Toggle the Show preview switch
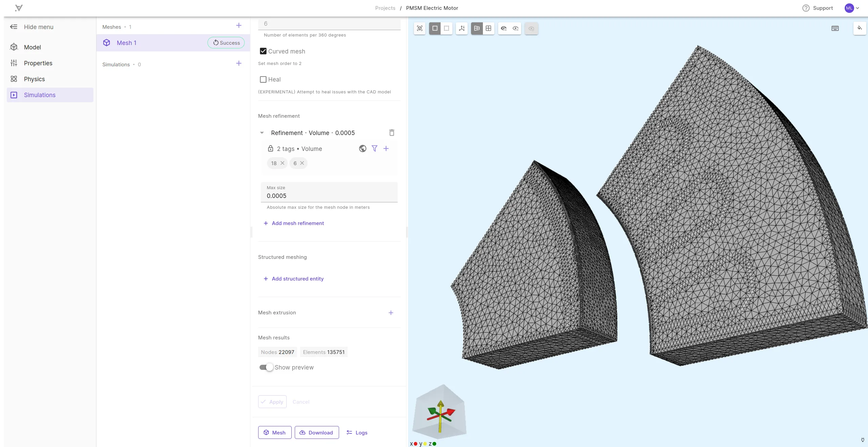868x447 pixels. (x=266, y=367)
